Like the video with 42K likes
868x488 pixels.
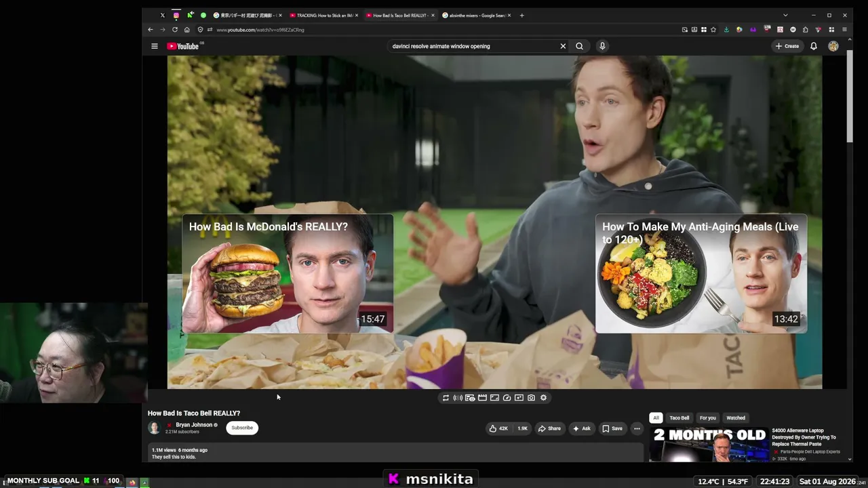tap(499, 428)
